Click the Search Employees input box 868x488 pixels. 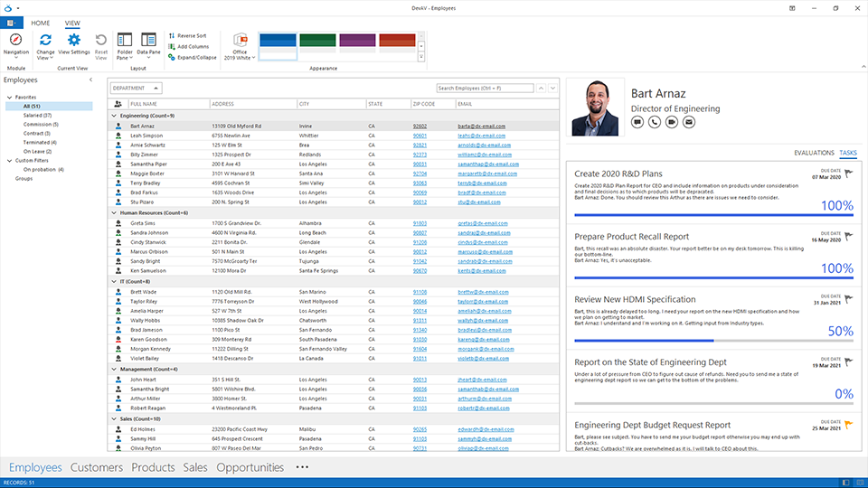(484, 88)
